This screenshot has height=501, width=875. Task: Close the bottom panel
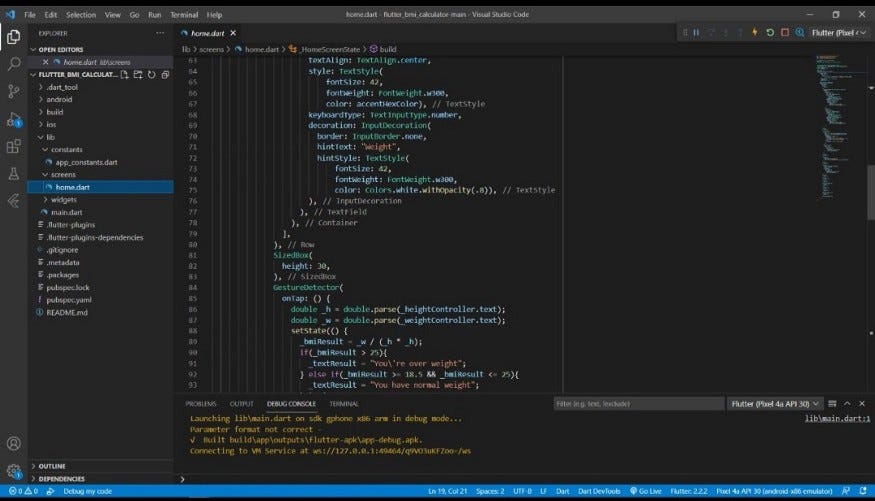(862, 403)
